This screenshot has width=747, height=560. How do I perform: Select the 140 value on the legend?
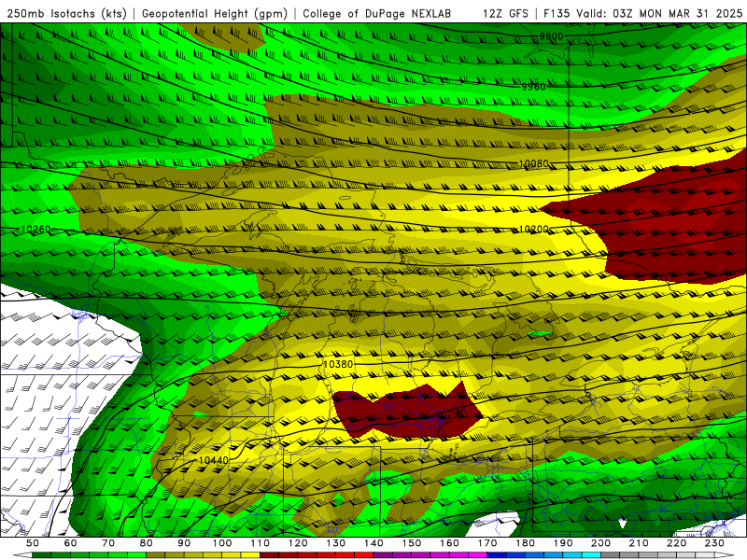[374, 543]
